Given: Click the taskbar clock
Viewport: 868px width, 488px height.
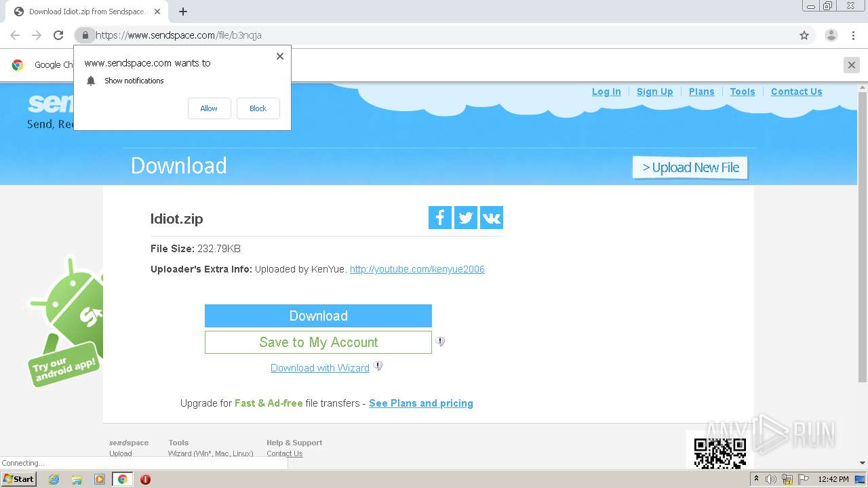Looking at the screenshot, I should point(833,479).
